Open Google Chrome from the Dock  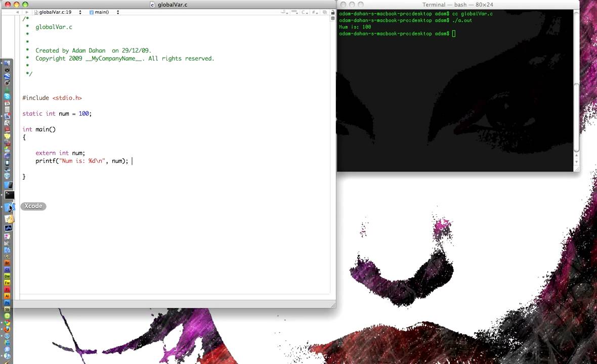[7, 323]
